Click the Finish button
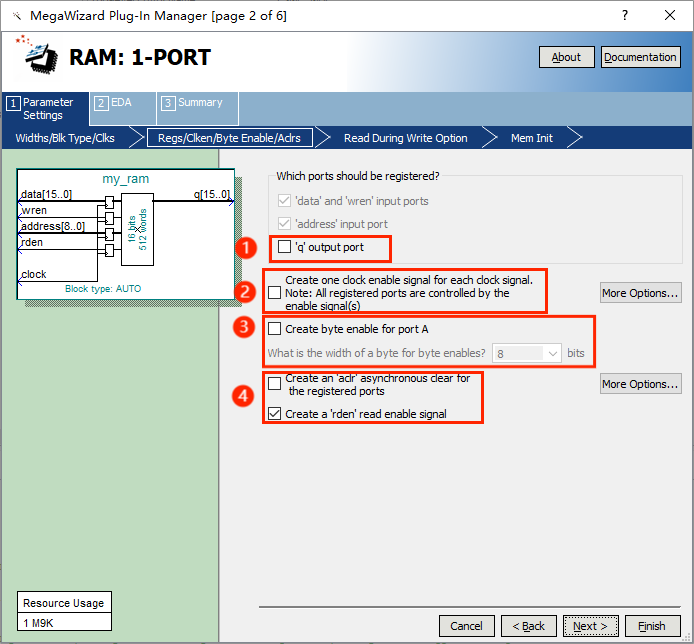The width and height of the screenshot is (694, 644). click(652, 626)
